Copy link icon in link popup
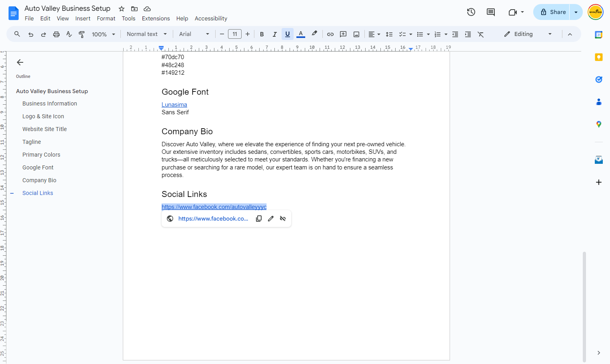Viewport: 610px width, 364px height. (259, 219)
